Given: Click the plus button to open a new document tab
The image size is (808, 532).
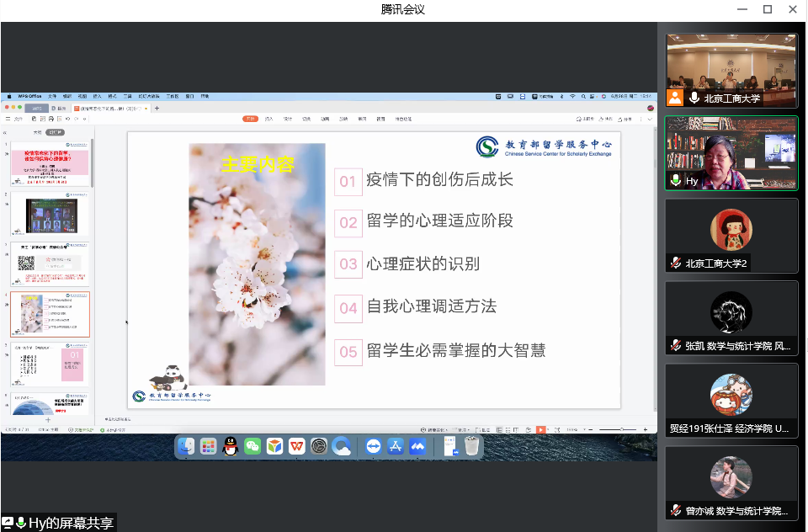Looking at the screenshot, I should 157,110.
